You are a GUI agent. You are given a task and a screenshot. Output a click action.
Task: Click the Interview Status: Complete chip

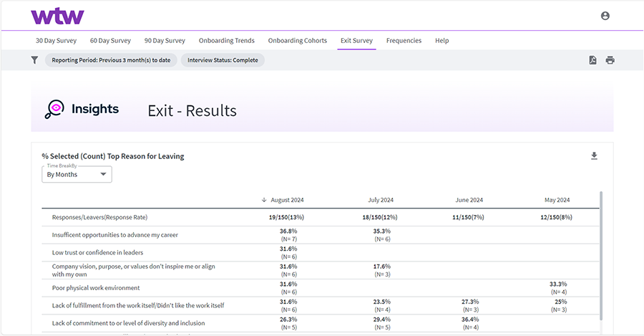pos(223,60)
